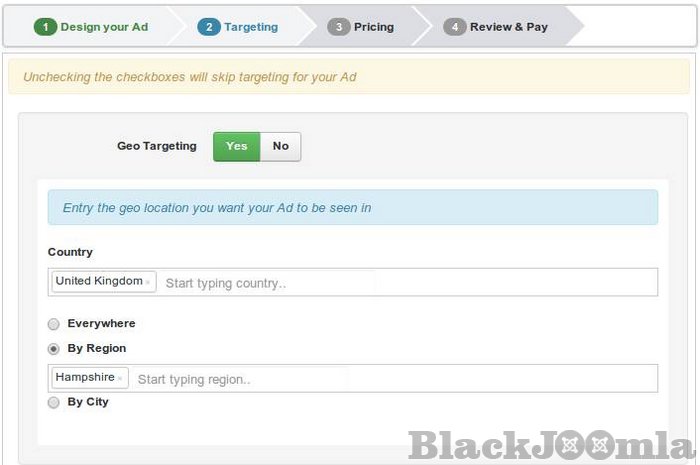Open the Pricing step label
This screenshot has height=465, width=700.
coord(374,27)
